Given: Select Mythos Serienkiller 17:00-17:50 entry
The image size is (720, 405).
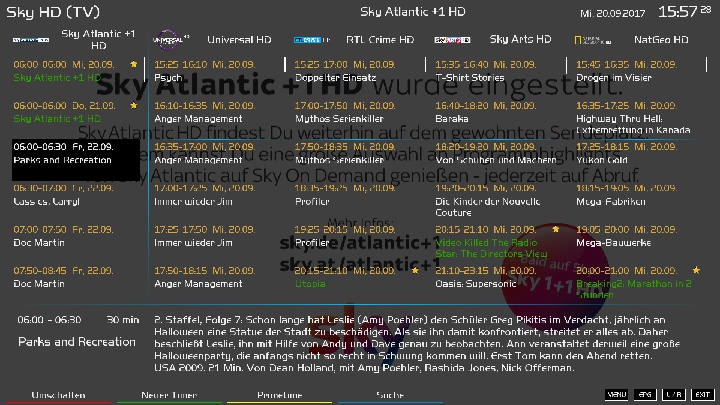Looking at the screenshot, I should 358,112.
